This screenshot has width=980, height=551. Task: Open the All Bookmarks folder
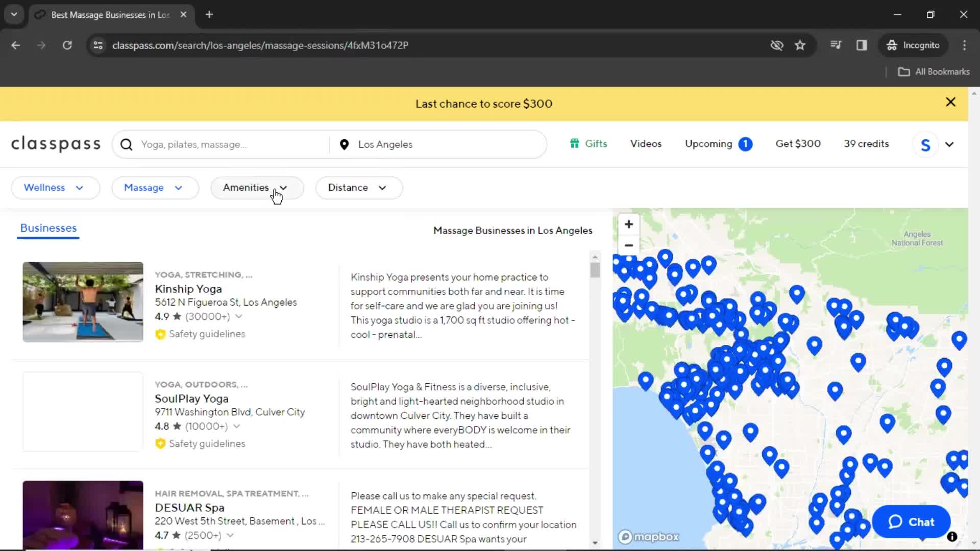[x=934, y=72]
